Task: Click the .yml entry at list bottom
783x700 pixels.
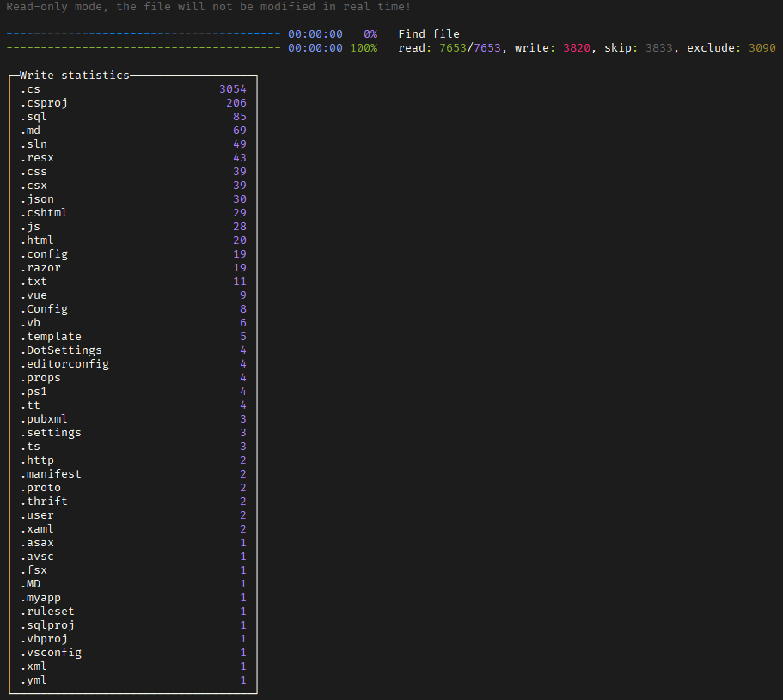Action: (34, 680)
